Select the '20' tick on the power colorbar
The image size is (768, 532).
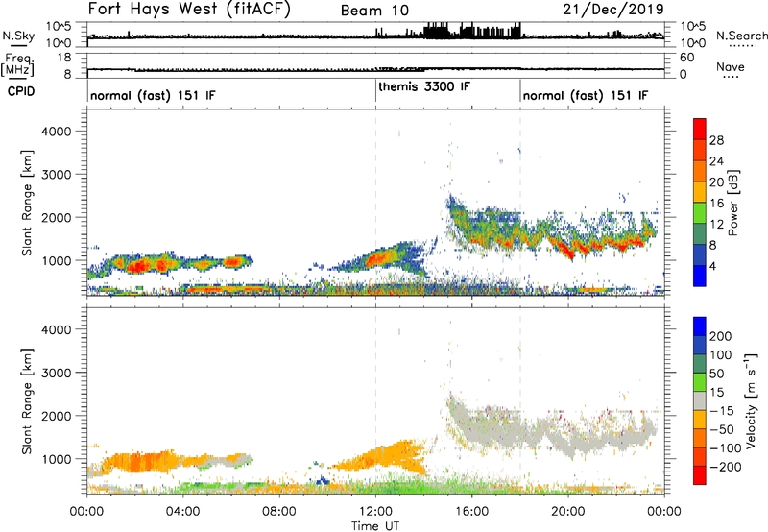(x=716, y=182)
